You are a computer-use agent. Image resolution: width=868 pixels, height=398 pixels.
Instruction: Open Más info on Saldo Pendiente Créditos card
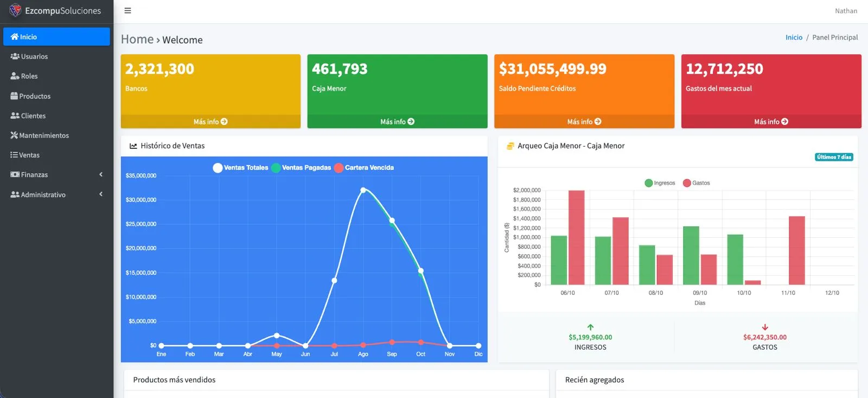tap(584, 122)
